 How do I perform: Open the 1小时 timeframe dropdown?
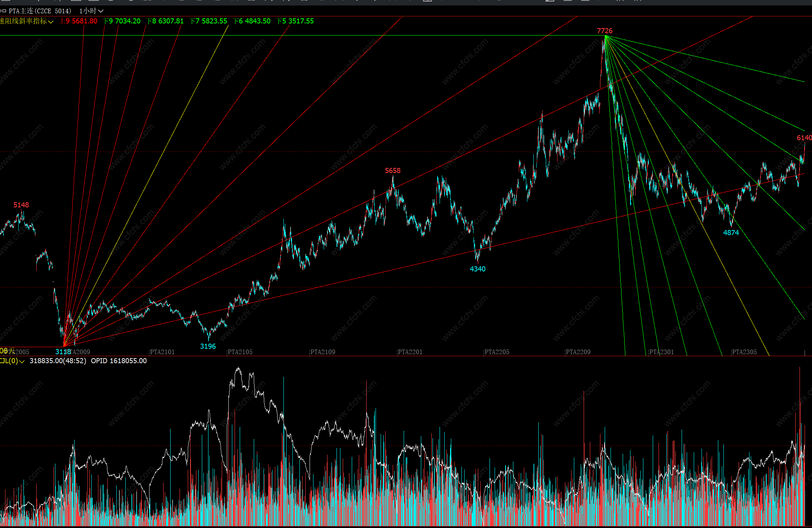[x=91, y=11]
